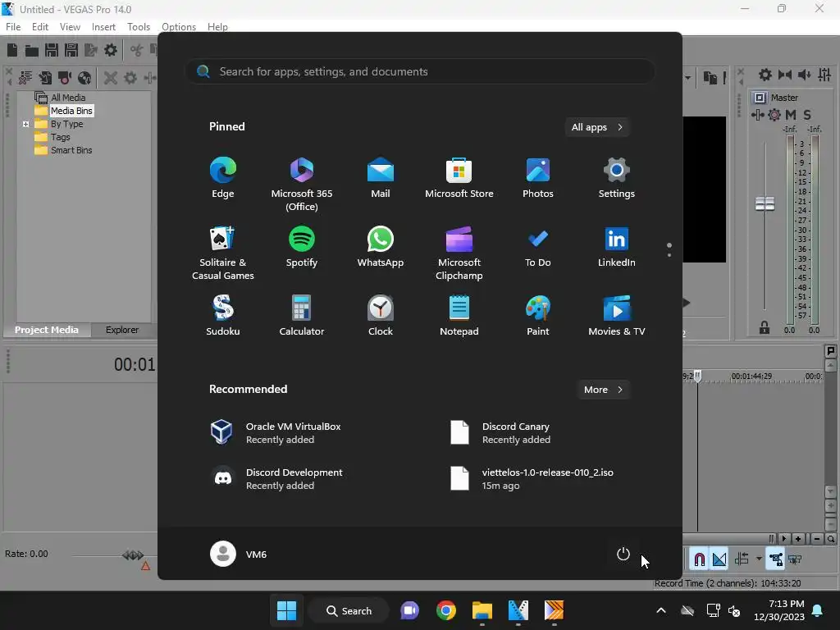This screenshot has width=840, height=630.
Task: Click the Open folder icon in VEGAS toolbar
Action: pos(32,50)
